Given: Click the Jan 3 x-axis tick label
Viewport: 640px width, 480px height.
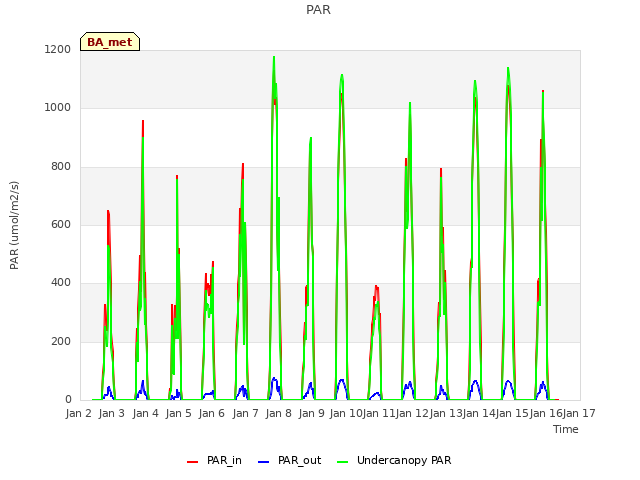Looking at the screenshot, I should (112, 413).
